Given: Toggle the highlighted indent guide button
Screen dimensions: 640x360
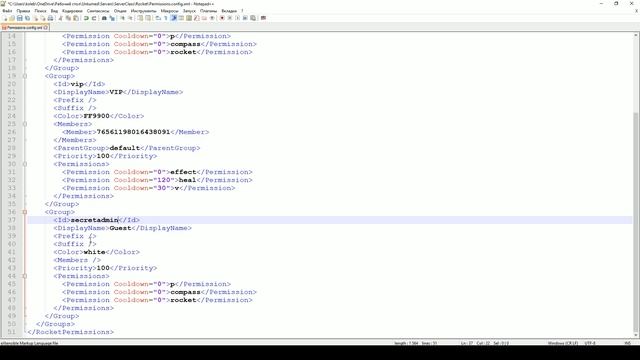Looking at the screenshot, I should click(x=174, y=18).
